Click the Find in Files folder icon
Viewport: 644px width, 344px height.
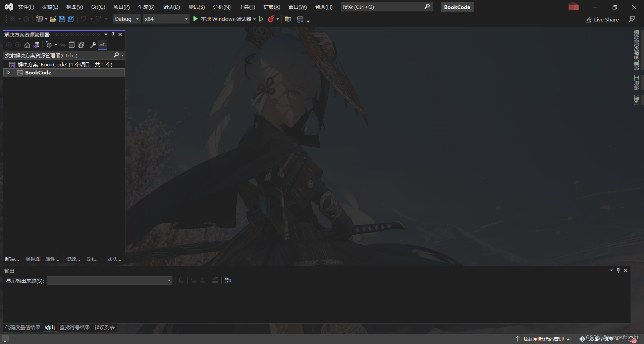point(288,19)
